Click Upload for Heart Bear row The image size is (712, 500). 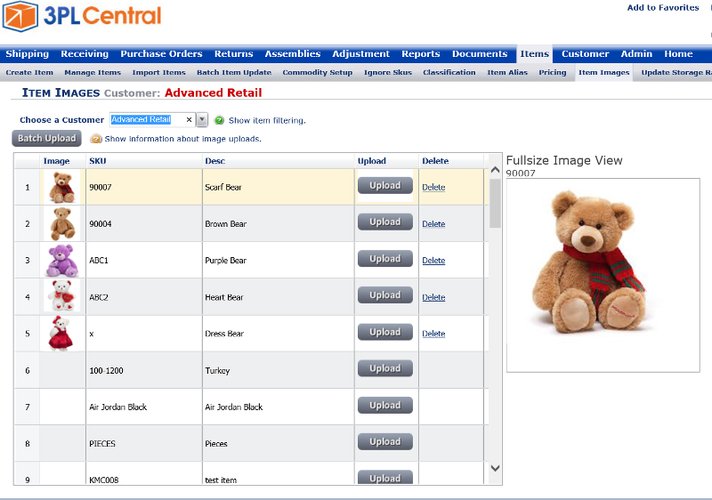click(x=385, y=295)
